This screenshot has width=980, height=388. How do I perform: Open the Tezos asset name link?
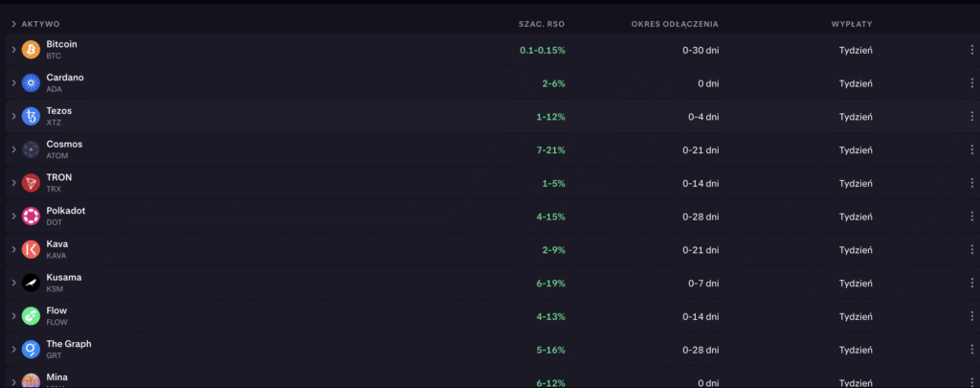click(x=58, y=111)
